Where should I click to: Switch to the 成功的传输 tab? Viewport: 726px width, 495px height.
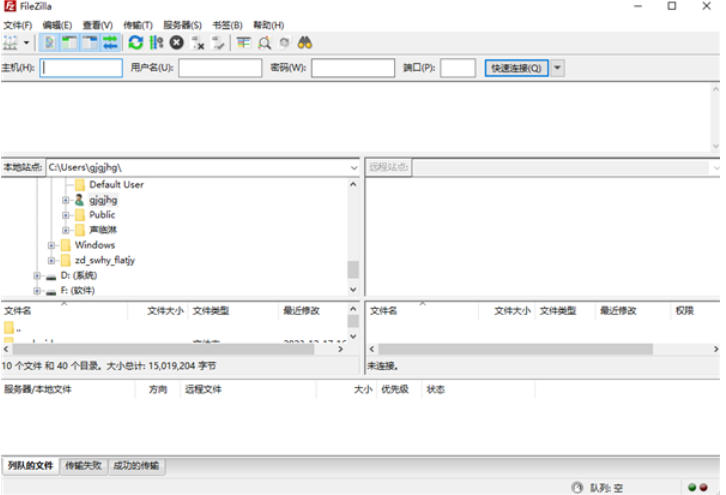click(136, 465)
